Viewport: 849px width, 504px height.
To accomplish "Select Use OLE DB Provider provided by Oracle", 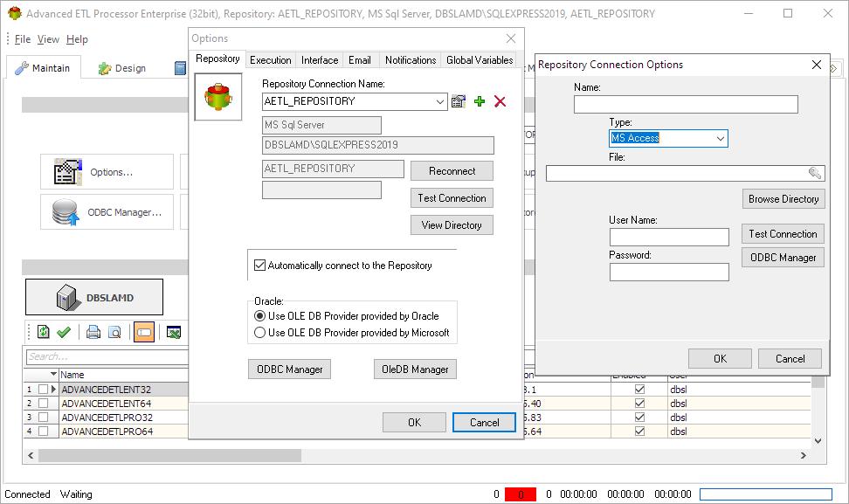I will point(260,315).
